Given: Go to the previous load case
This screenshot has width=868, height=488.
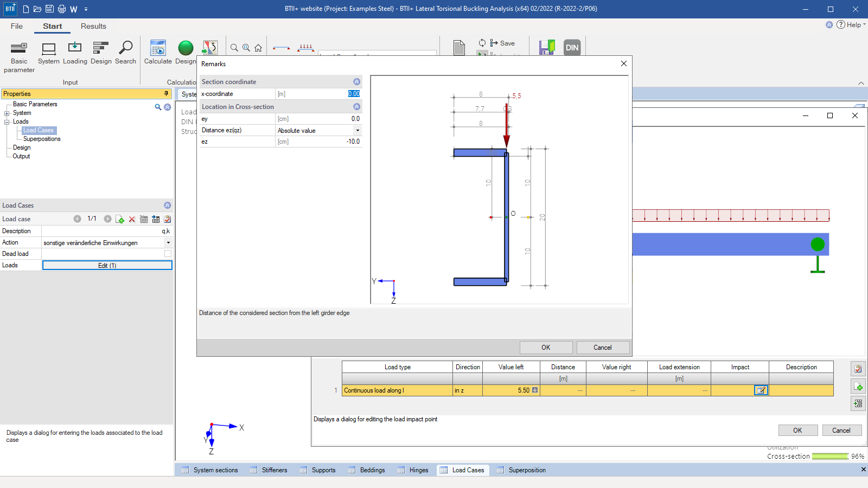Looking at the screenshot, I should pos(77,219).
